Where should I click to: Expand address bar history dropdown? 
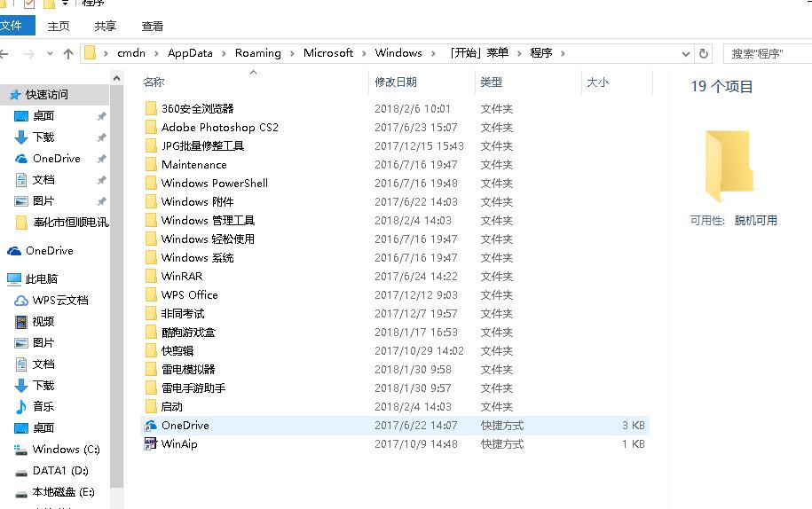[686, 54]
